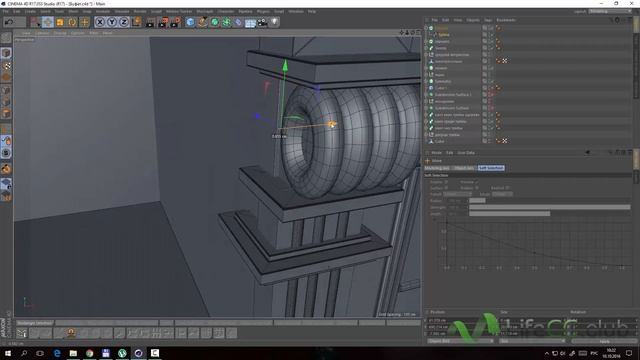Select the Spline child object
Screen dimensions: 640x360
coord(444,35)
